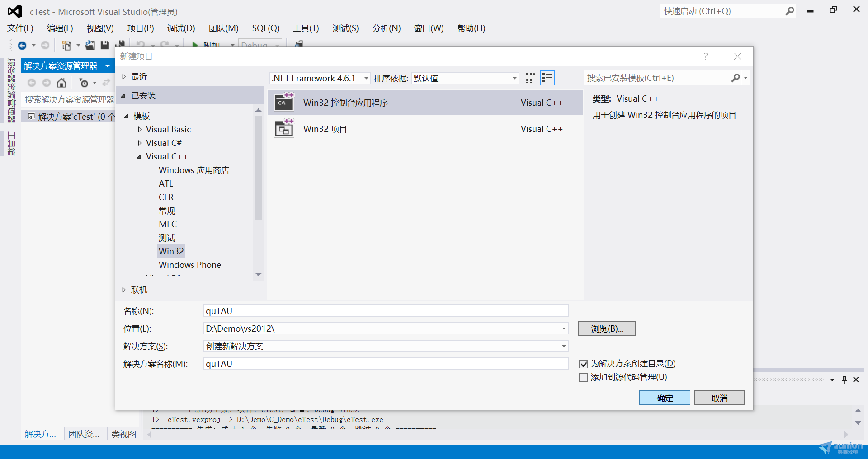Switch to the 团队资... tab
This screenshot has height=459, width=868.
[84, 434]
